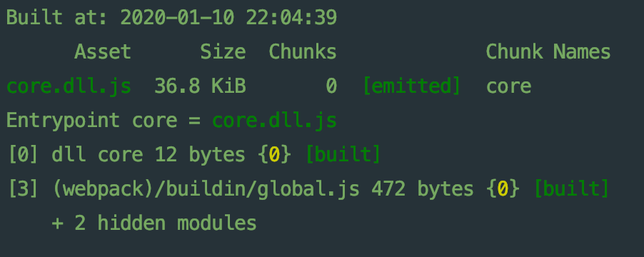
Task: Click the Chunk Names column header
Action: [548, 52]
